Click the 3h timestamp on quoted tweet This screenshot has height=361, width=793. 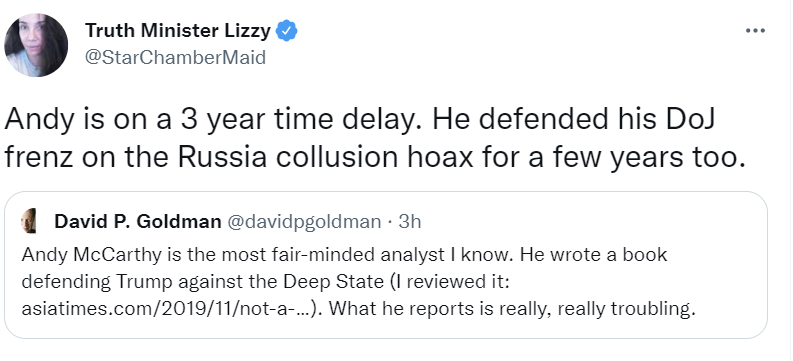click(x=409, y=221)
